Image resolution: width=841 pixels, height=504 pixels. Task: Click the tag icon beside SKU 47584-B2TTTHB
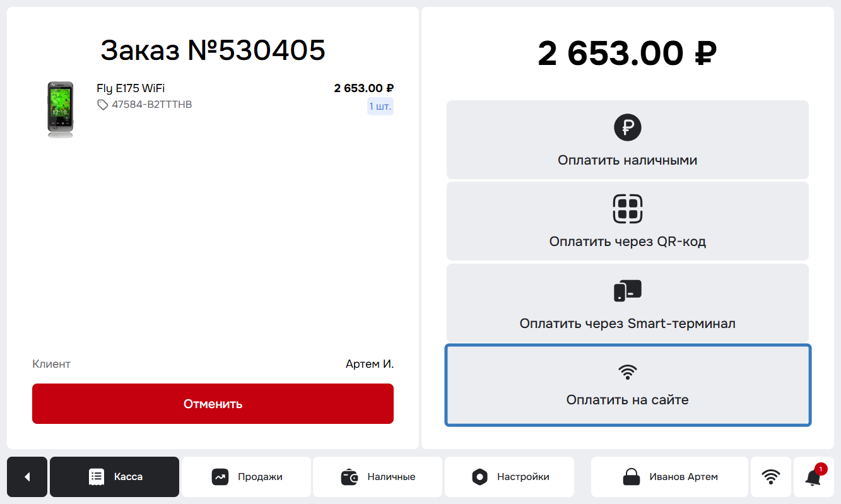tap(103, 105)
